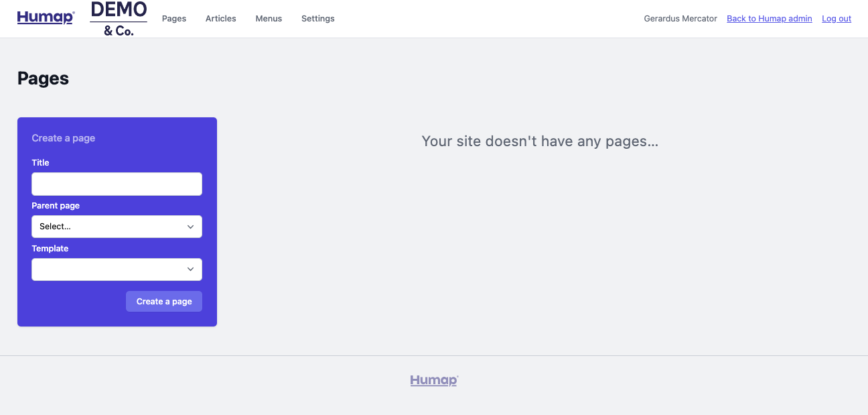Open the Settings section
868x415 pixels.
point(317,18)
